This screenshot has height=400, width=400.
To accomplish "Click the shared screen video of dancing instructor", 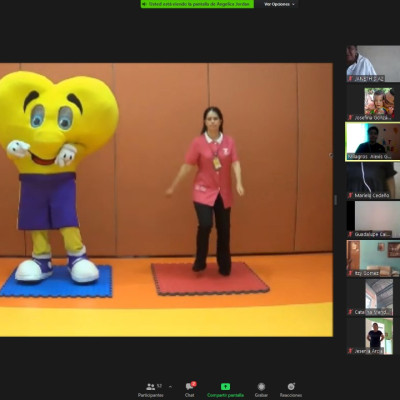I will pos(166,200).
